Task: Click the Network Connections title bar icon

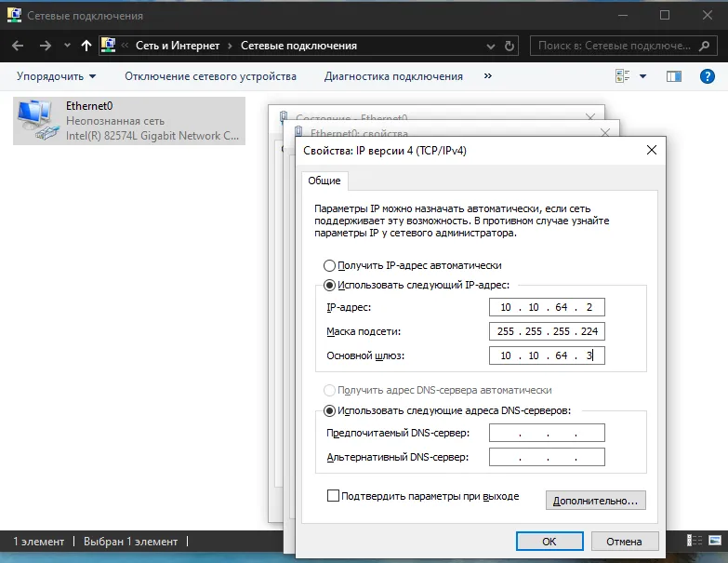Action: tap(14, 15)
